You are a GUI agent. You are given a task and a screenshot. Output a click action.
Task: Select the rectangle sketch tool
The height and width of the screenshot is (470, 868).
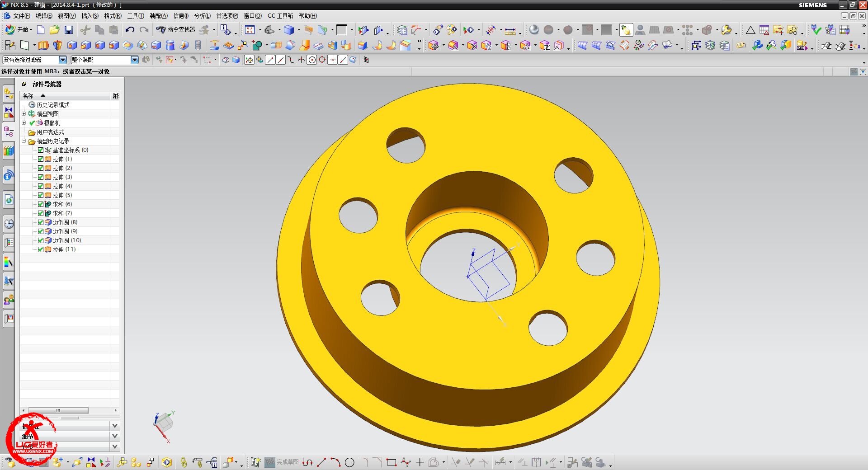click(392, 462)
